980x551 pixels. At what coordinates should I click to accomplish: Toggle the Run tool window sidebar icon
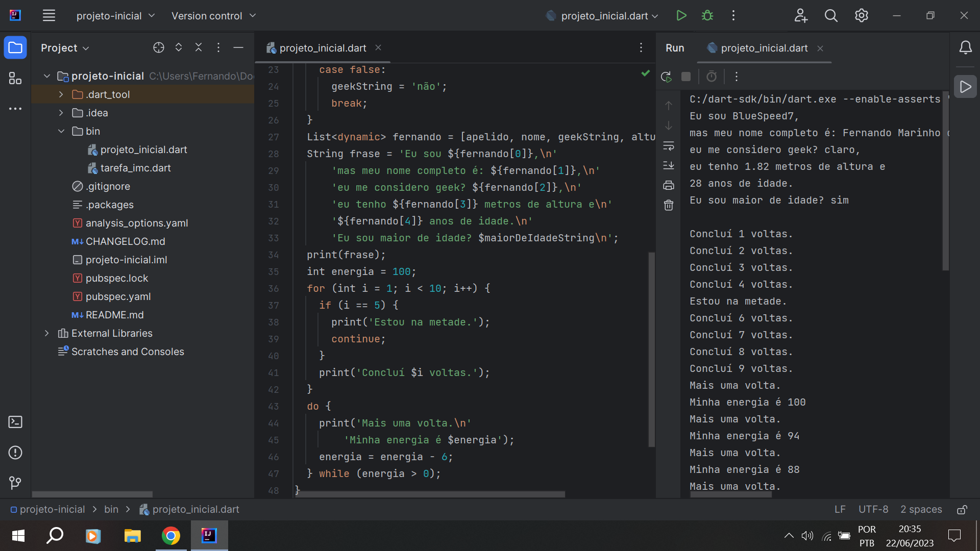[x=965, y=87]
